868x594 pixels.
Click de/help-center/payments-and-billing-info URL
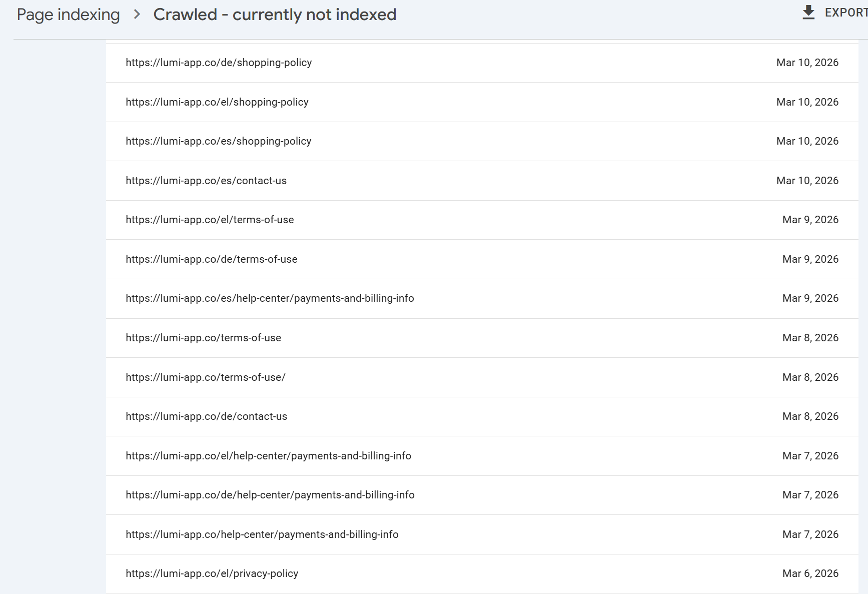coord(270,495)
